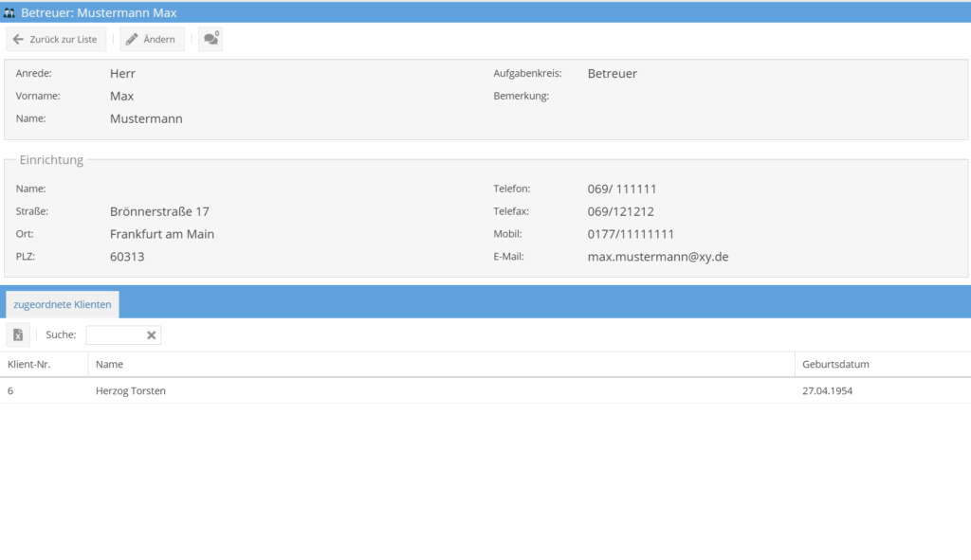
Task: Open client Herzog Torsten row
Action: click(x=131, y=390)
